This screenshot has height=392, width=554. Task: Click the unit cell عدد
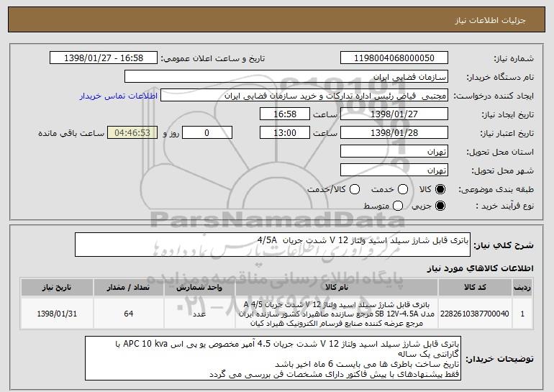[x=199, y=314]
